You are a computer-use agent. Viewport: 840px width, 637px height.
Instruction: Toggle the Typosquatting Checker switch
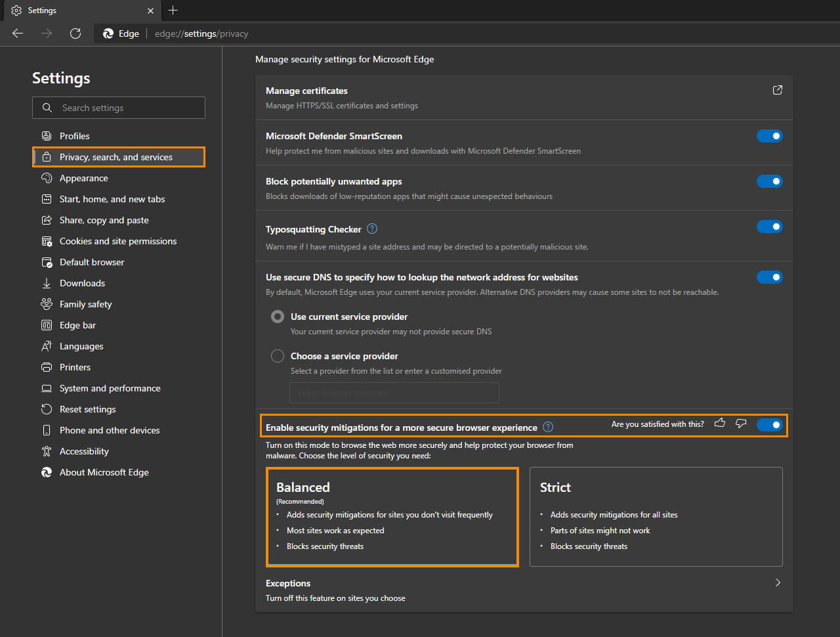click(x=770, y=227)
